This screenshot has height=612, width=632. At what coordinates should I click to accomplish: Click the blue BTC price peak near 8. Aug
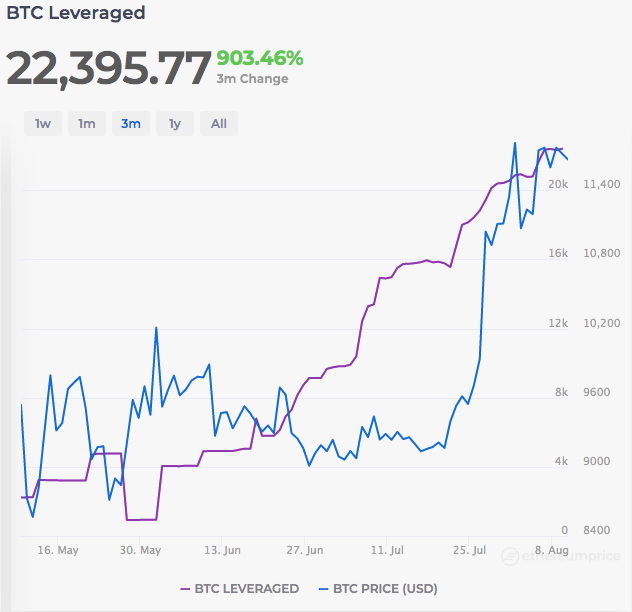[515, 144]
